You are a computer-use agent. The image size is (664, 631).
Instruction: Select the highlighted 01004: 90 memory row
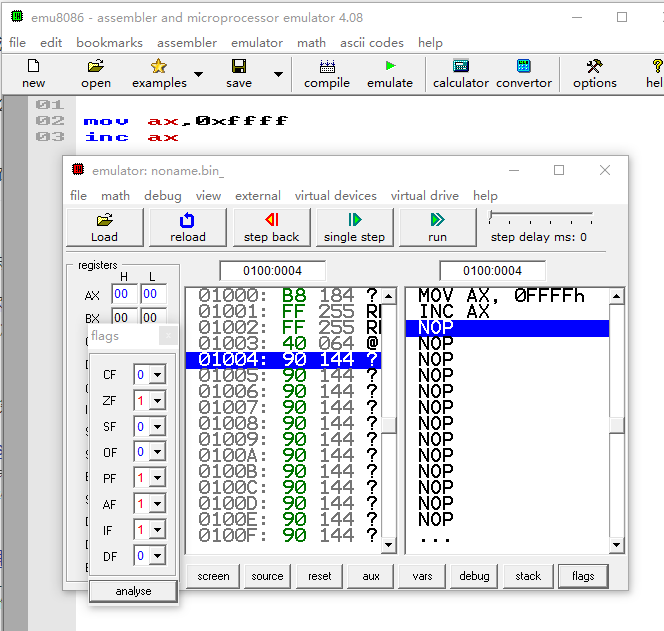click(x=283, y=360)
